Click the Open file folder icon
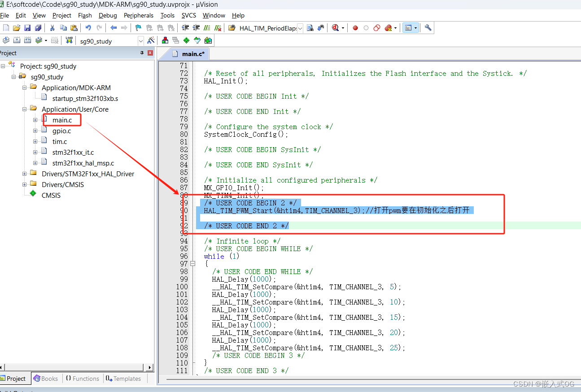 [17, 28]
